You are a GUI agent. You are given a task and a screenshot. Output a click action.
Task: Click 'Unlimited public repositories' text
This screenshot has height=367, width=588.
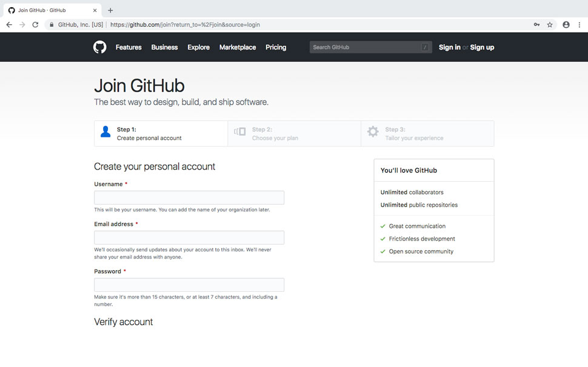coord(419,205)
